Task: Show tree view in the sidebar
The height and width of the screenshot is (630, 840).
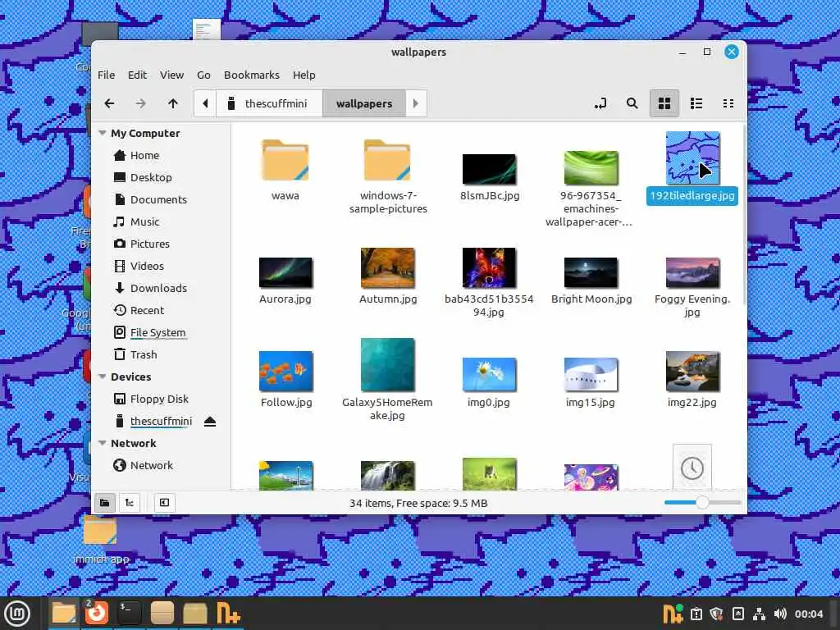Action: pyautogui.click(x=130, y=503)
